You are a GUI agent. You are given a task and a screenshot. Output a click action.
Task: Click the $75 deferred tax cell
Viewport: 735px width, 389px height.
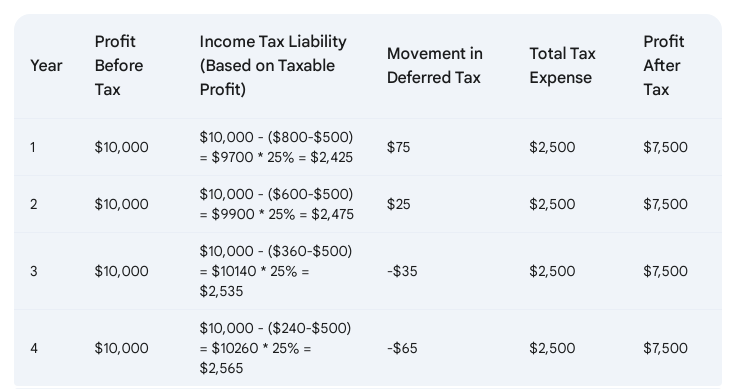pos(398,147)
